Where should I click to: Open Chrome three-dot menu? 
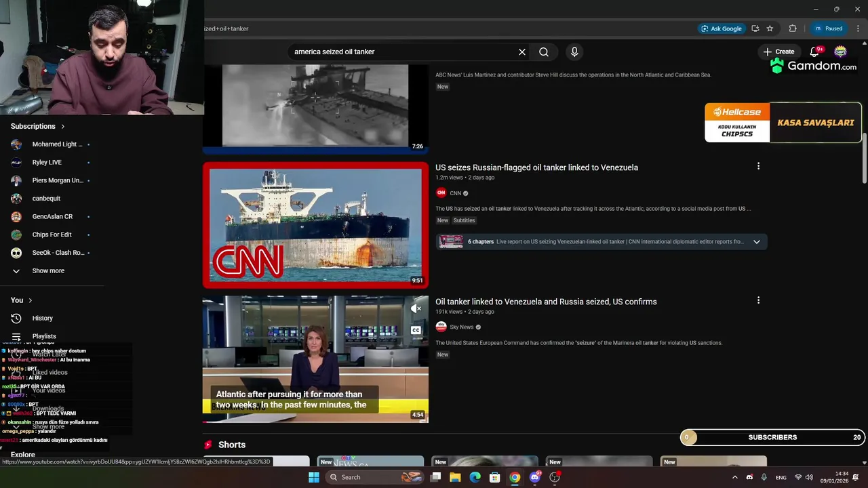pyautogui.click(x=859, y=28)
